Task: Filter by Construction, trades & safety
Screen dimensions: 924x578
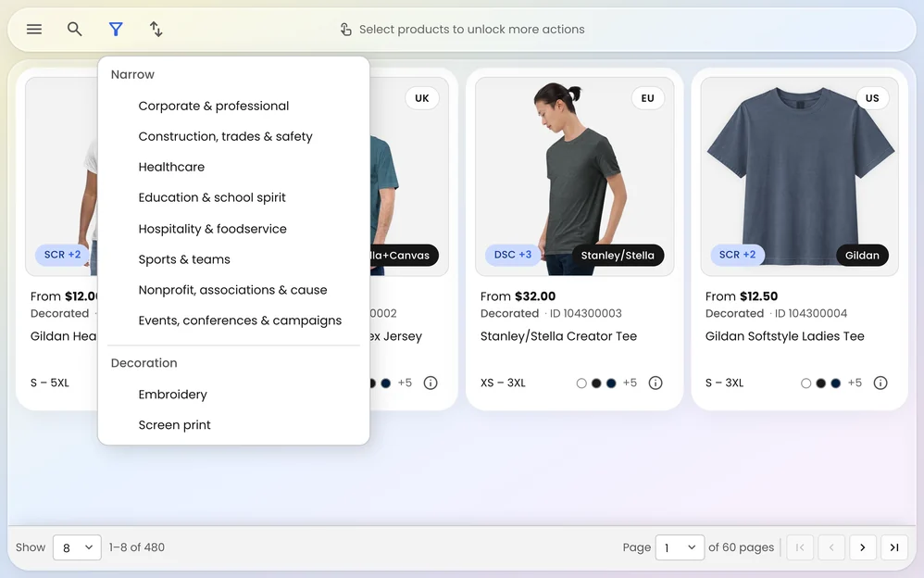Action: (233, 137)
